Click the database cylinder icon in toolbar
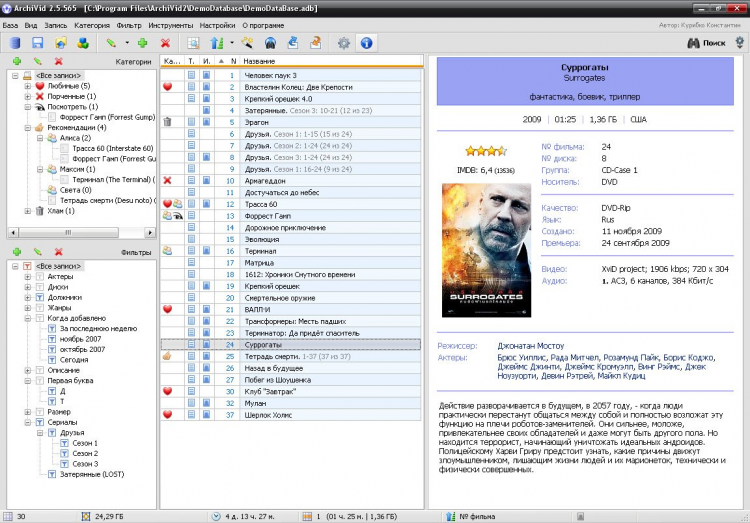Viewport: 750px width, 523px height. 14,43
